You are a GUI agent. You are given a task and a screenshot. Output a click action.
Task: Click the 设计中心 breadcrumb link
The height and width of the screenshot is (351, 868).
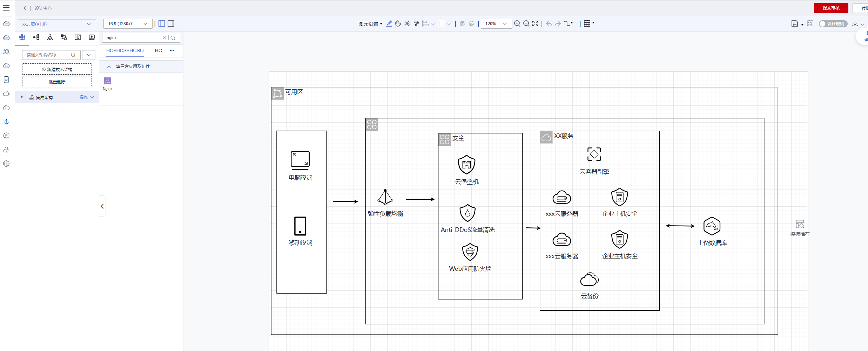(43, 8)
